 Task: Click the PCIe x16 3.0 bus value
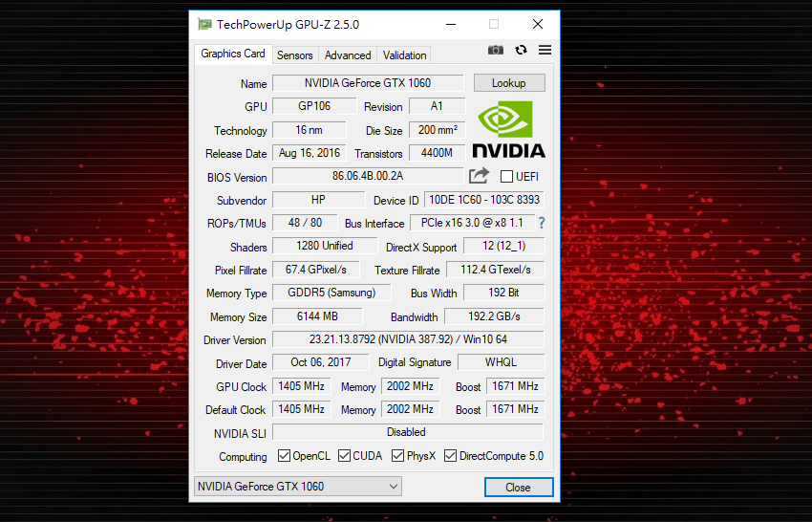coord(472,223)
